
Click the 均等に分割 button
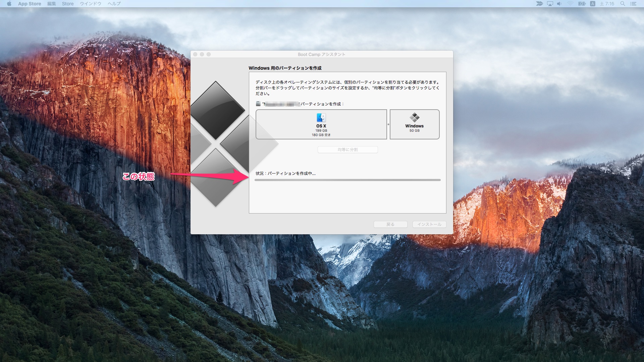pyautogui.click(x=347, y=149)
